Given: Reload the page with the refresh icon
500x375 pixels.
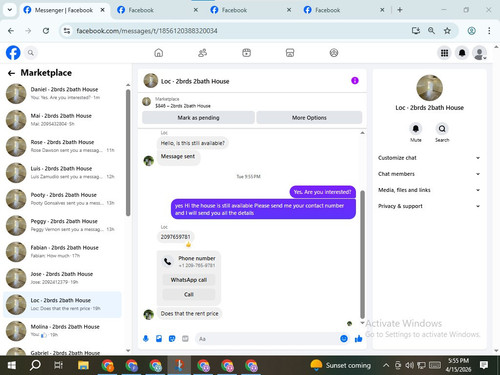Looking at the screenshot, I should [46, 31].
